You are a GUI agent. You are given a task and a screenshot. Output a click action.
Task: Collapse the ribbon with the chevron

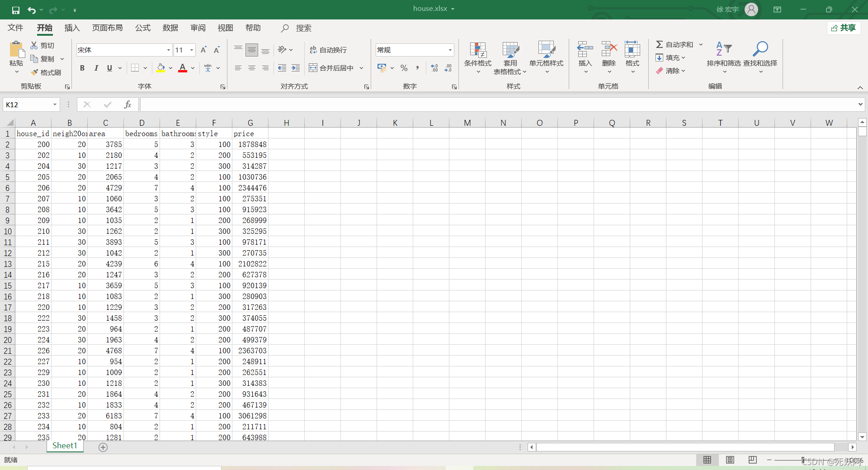[x=860, y=87]
